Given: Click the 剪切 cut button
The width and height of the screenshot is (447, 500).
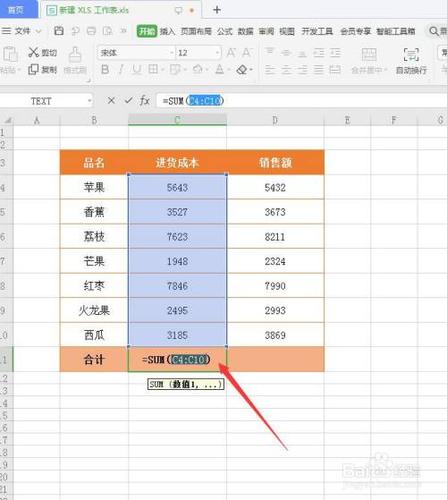Looking at the screenshot, I should coord(42,52).
